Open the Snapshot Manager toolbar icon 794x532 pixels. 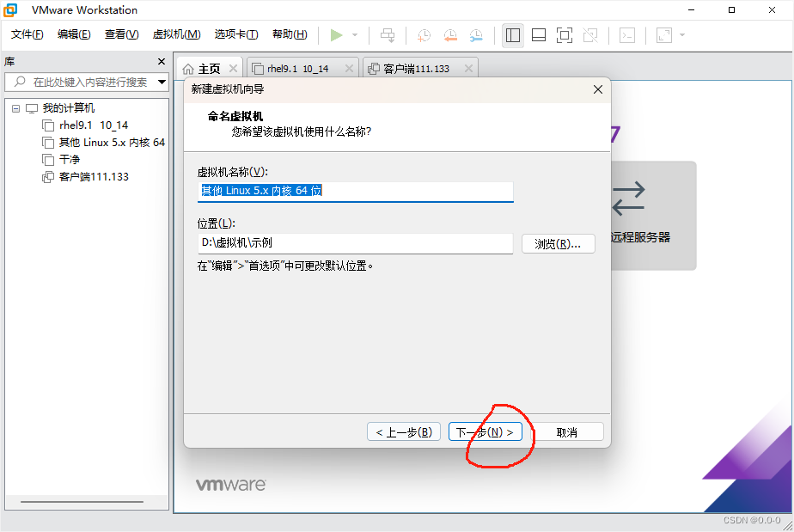coord(476,35)
